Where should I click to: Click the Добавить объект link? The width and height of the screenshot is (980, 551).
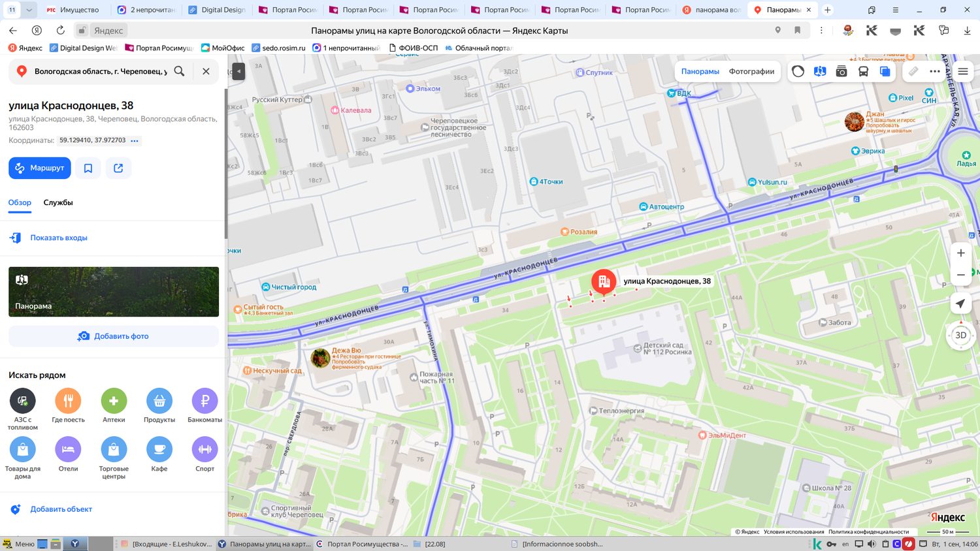point(61,509)
